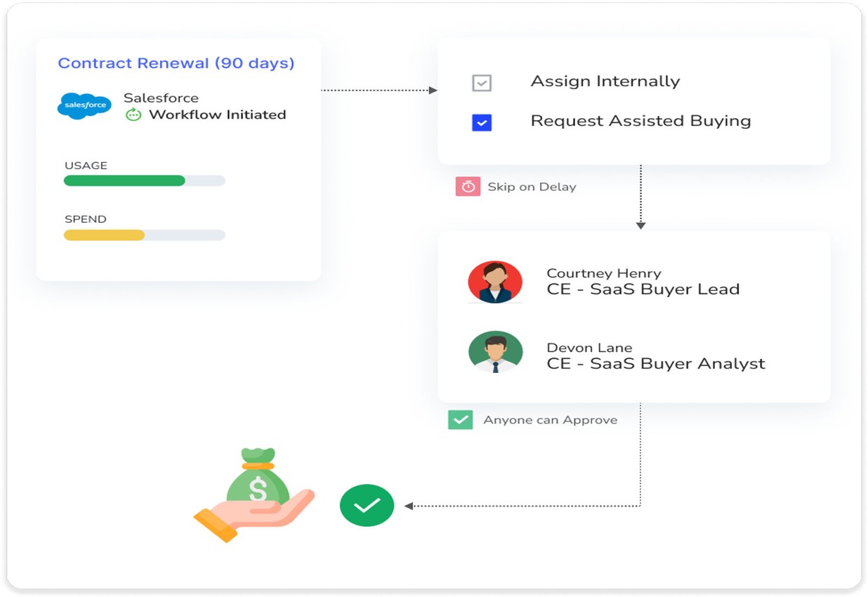Click the Request Assisted Buying label
Viewport: 868px width, 597px height.
click(640, 121)
